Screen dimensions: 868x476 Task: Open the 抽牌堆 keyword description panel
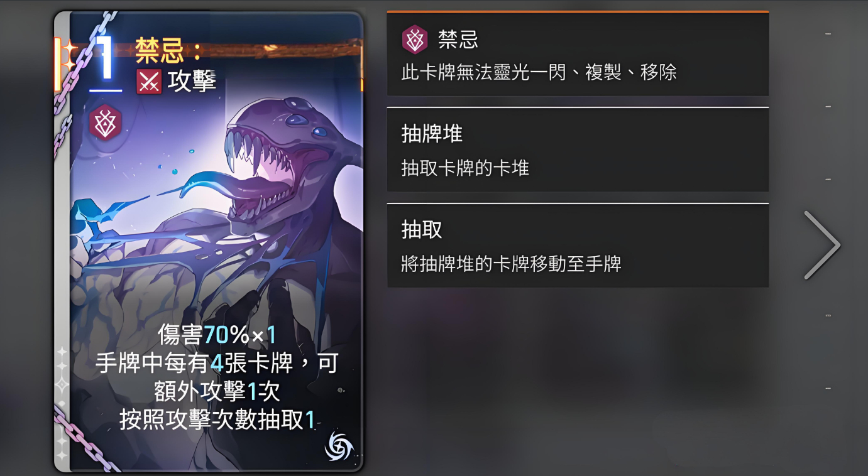(x=578, y=149)
